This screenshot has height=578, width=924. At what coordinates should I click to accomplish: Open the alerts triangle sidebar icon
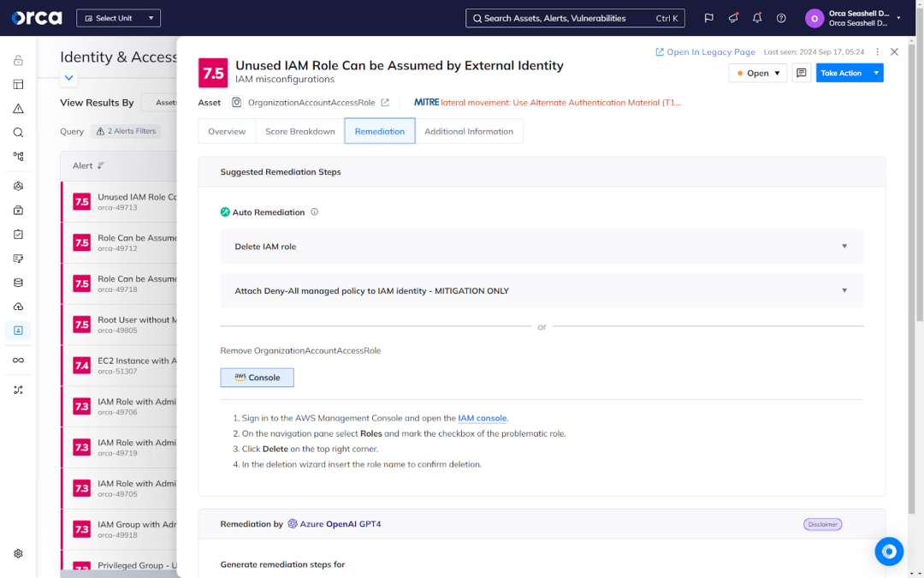(x=18, y=109)
